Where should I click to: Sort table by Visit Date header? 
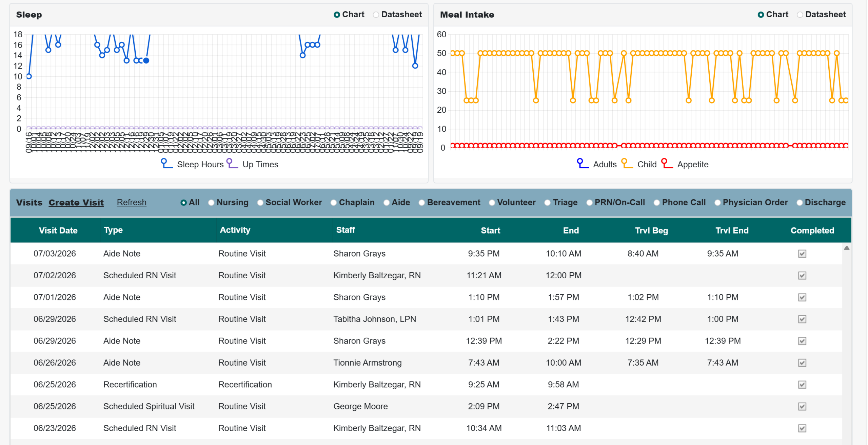58,230
